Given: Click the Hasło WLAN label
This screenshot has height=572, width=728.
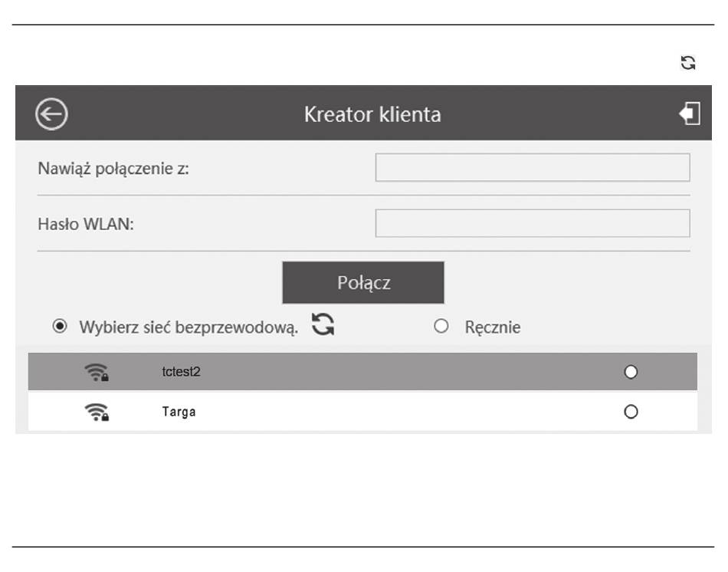Looking at the screenshot, I should click(86, 224).
